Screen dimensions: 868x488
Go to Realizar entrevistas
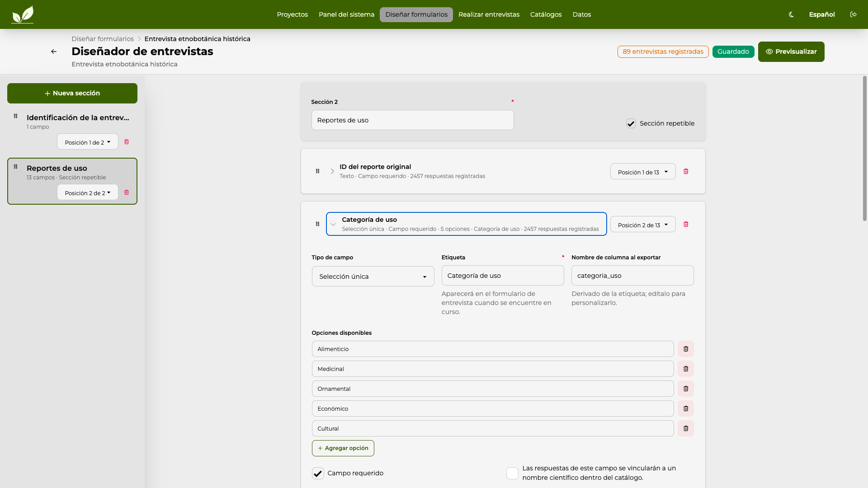[x=489, y=14]
